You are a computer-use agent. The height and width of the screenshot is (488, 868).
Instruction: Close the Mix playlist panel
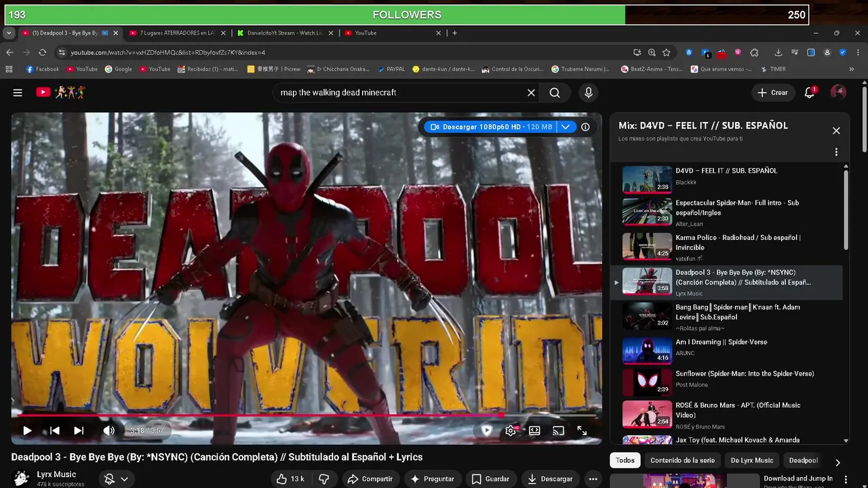point(836,131)
